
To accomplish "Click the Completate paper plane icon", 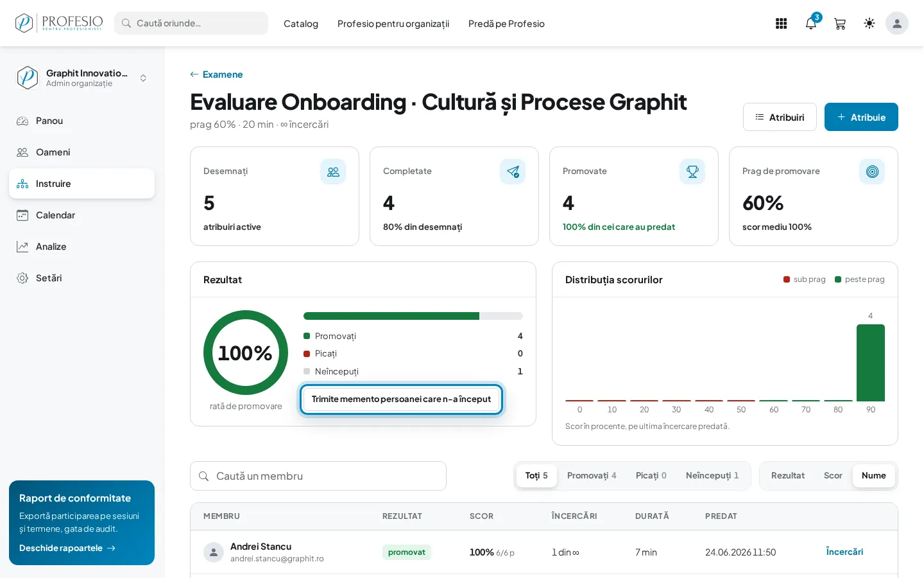I will (x=513, y=171).
